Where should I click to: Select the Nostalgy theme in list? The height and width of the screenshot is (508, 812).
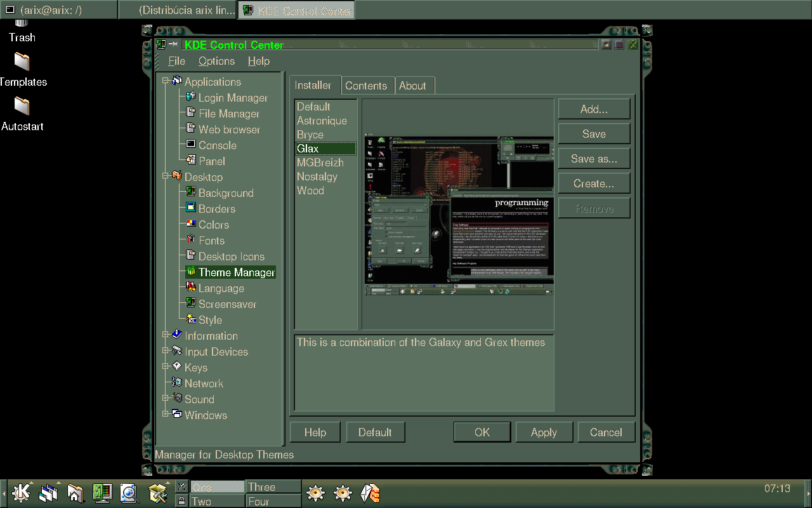coord(326,177)
